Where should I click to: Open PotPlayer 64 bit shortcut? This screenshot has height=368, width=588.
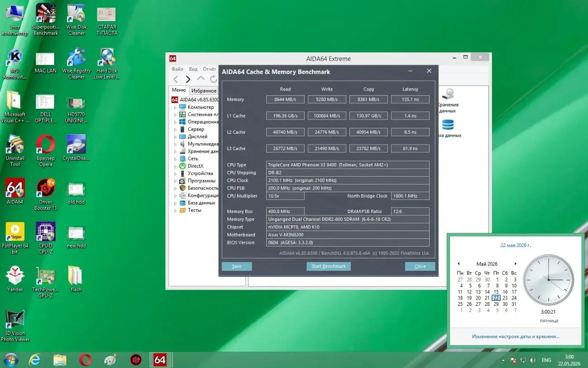[x=15, y=238]
